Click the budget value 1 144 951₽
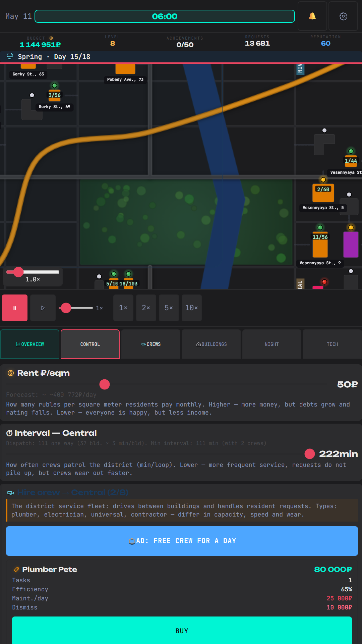The image size is (362, 644). pyautogui.click(x=40, y=45)
